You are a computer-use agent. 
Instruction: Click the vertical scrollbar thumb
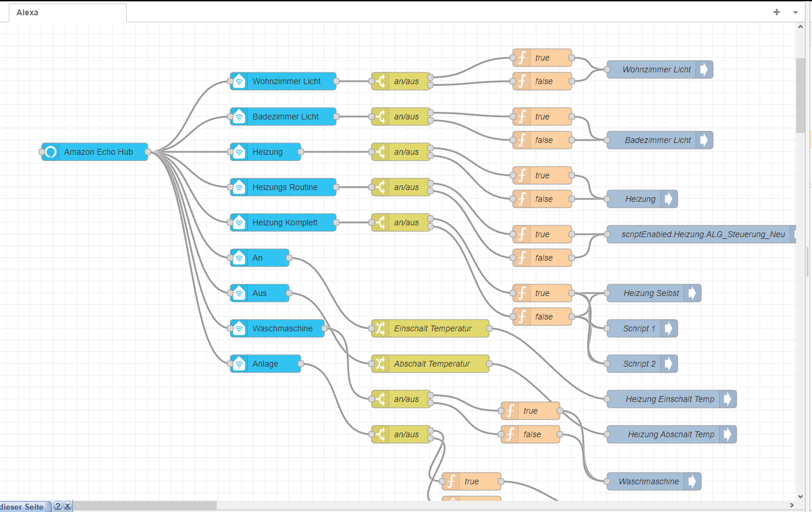click(x=800, y=95)
